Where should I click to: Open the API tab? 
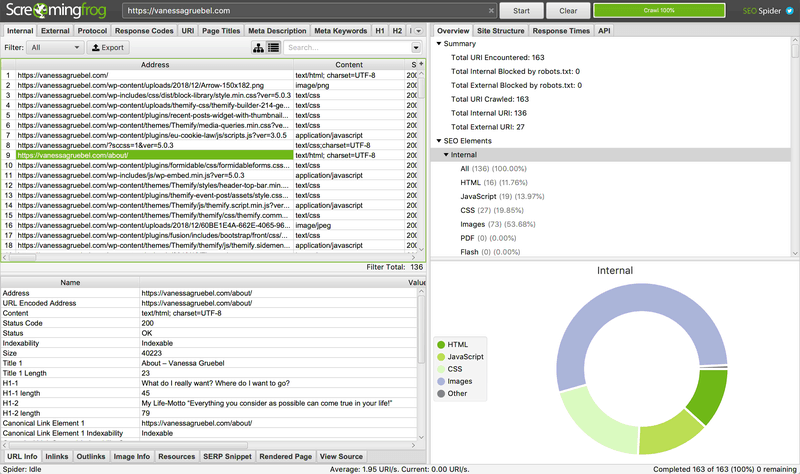pos(604,31)
